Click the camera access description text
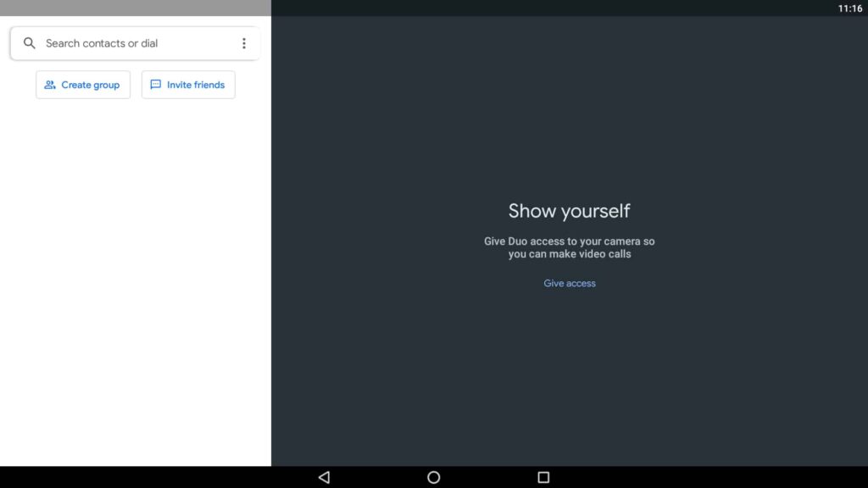 569,247
